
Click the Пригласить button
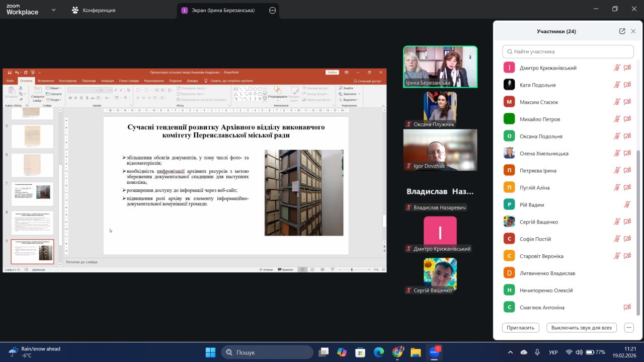(520, 328)
